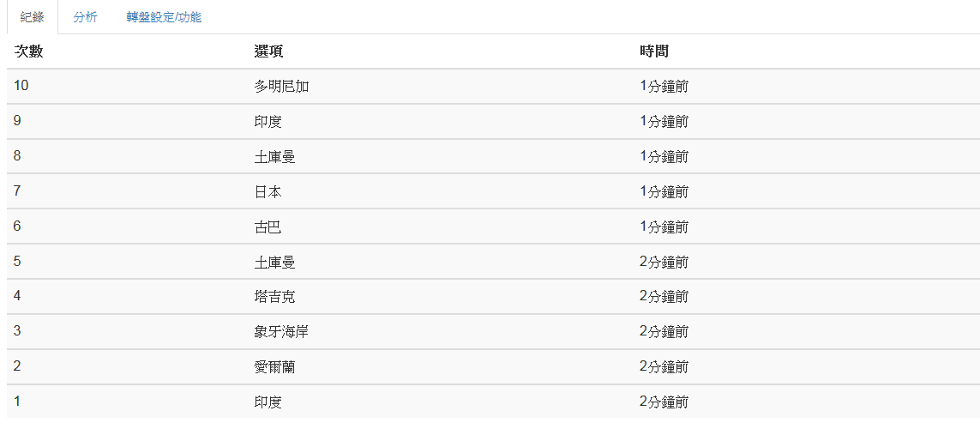The width and height of the screenshot is (980, 423).
Task: Click 印度 in row 1
Action: click(268, 402)
